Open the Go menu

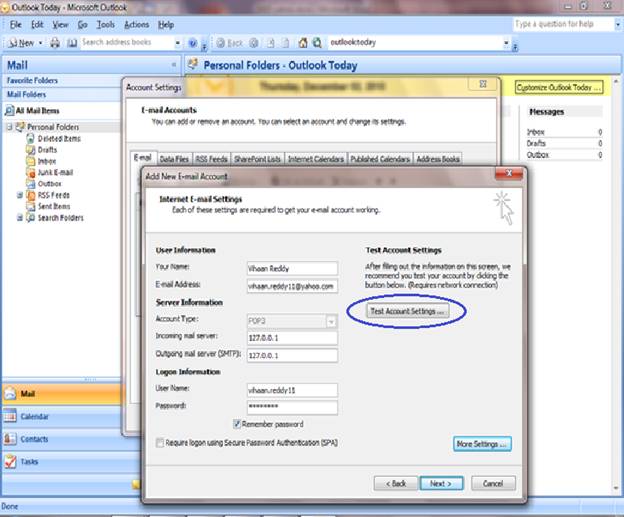coord(82,25)
